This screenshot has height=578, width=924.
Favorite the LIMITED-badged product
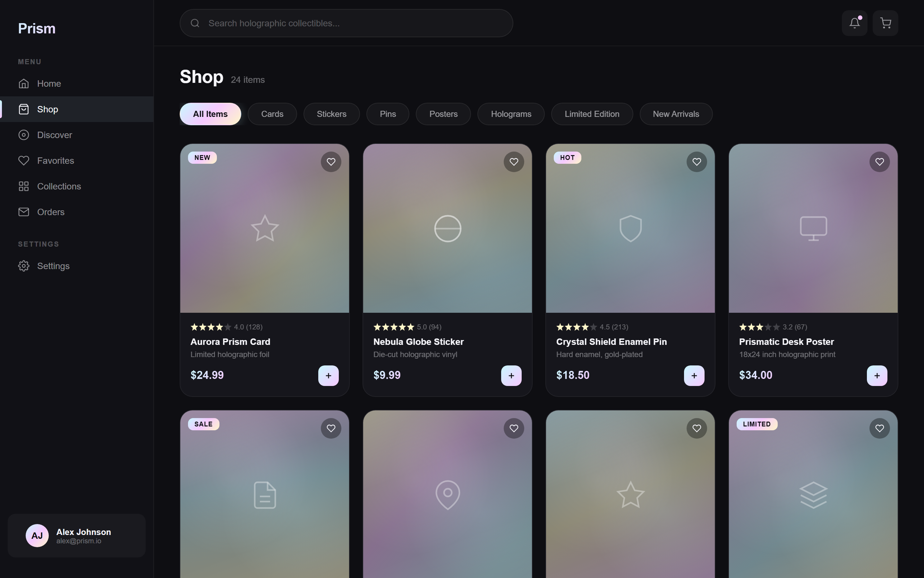pos(880,428)
